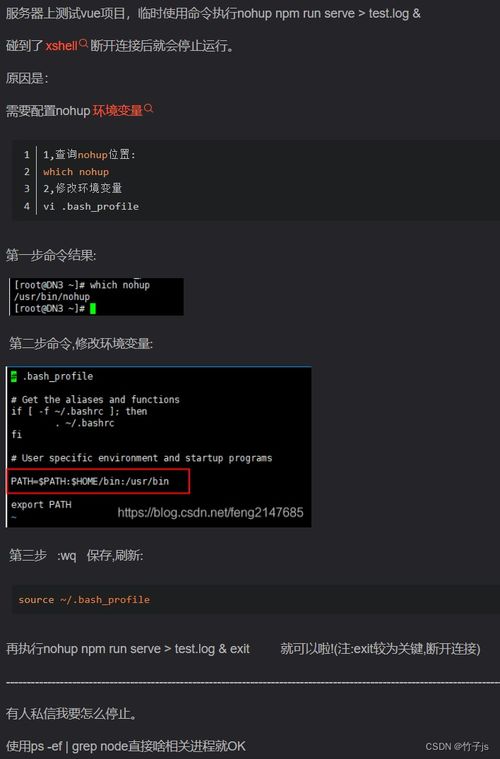Screen dimensions: 500x759
Task: Click the '第一步命令结果' heading text
Action: [x=51, y=256]
